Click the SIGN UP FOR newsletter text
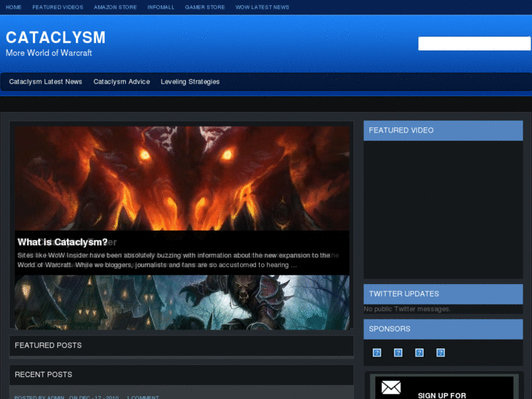 pos(442,395)
